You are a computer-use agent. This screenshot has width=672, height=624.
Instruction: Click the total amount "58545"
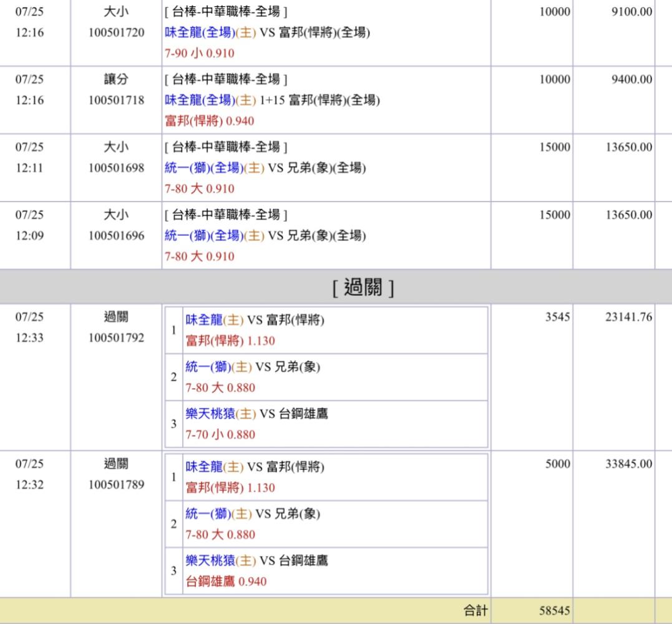pos(555,611)
